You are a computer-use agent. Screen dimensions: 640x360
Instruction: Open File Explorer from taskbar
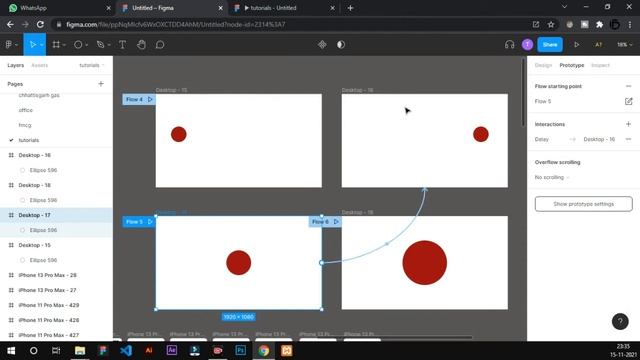[x=80, y=351]
